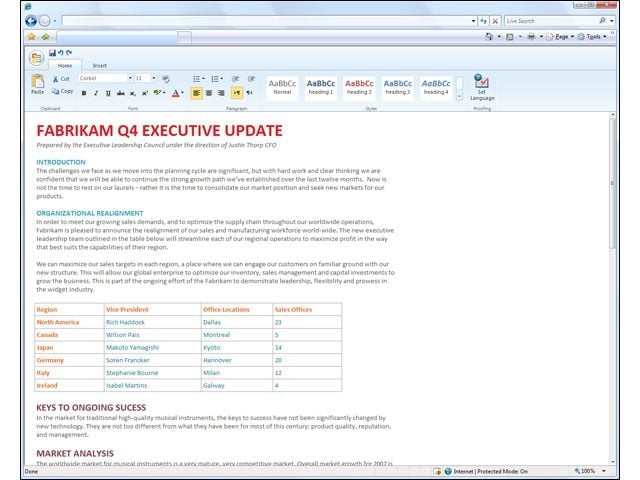Center the paragraph text
Screen dimensions: 640x480
[209, 93]
